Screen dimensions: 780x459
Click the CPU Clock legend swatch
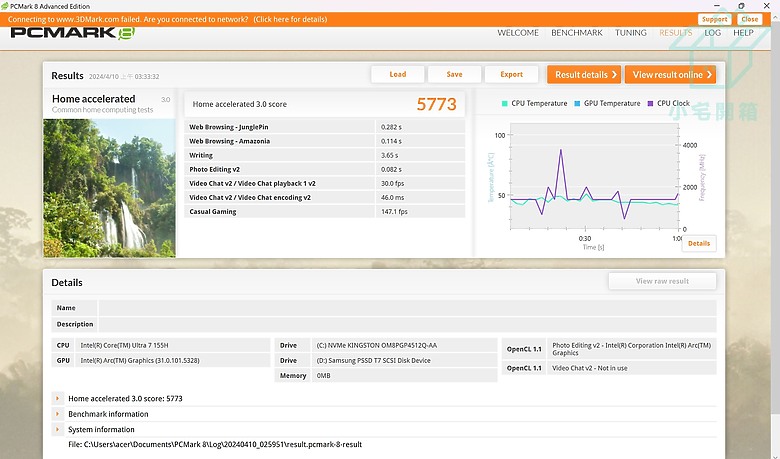650,103
